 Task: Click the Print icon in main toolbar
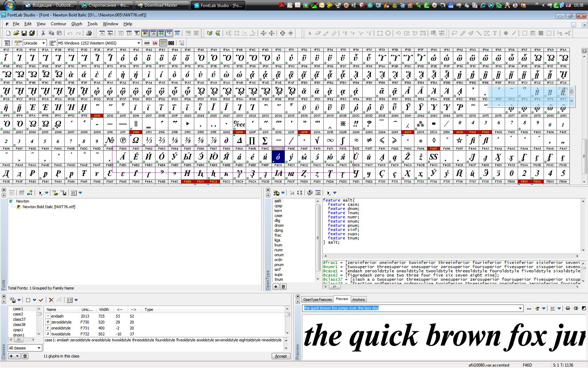click(x=89, y=33)
